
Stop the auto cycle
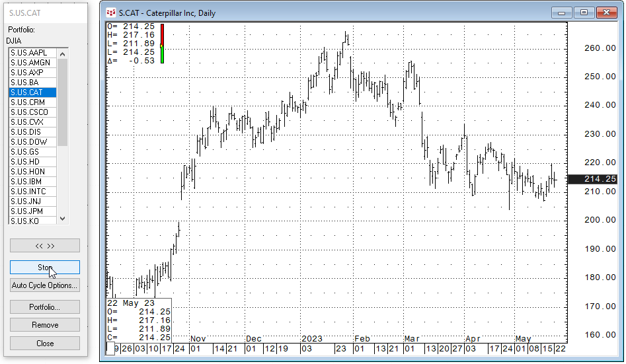pos(45,268)
